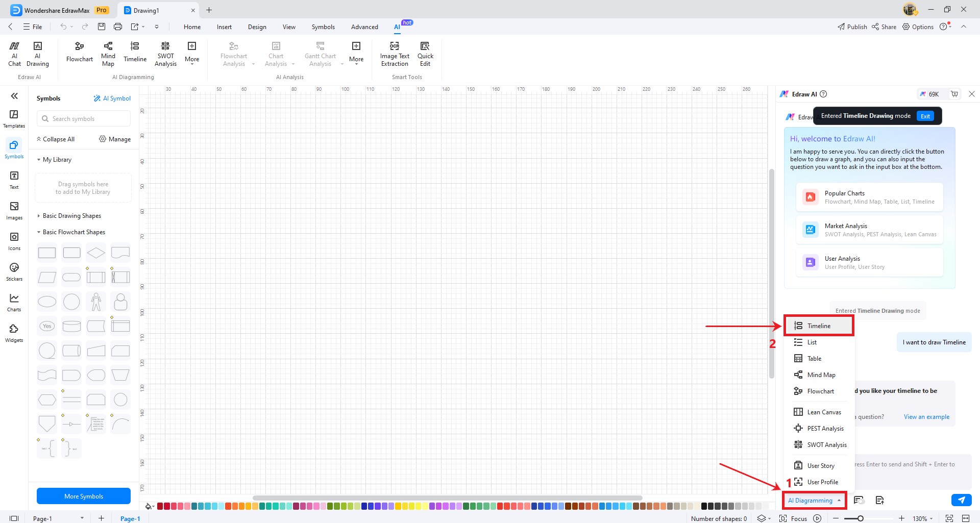Toggle full screen view icon at bottom right

coord(949,518)
